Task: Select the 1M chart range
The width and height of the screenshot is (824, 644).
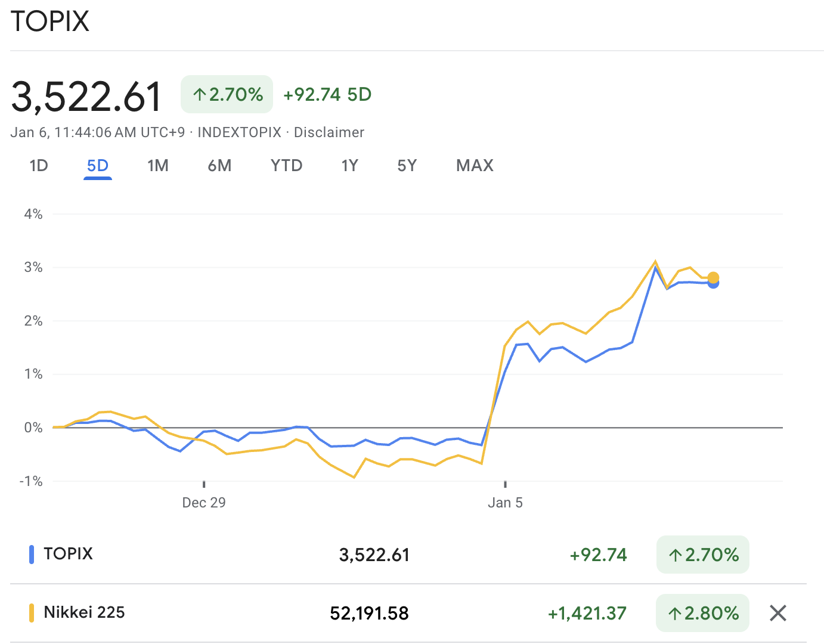Action: pos(158,166)
